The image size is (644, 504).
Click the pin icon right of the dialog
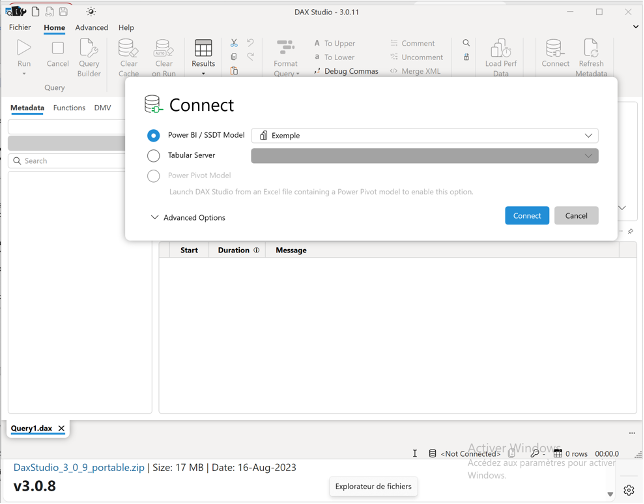click(x=630, y=232)
